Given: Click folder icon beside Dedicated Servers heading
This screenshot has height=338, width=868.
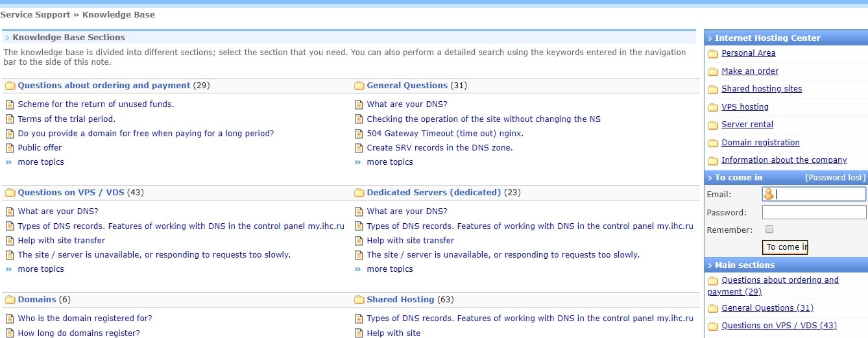Looking at the screenshot, I should (359, 193).
